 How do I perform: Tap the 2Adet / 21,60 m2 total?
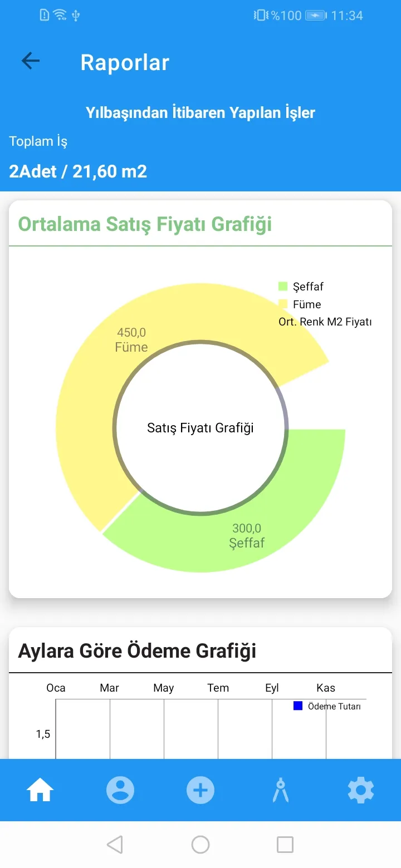[78, 171]
